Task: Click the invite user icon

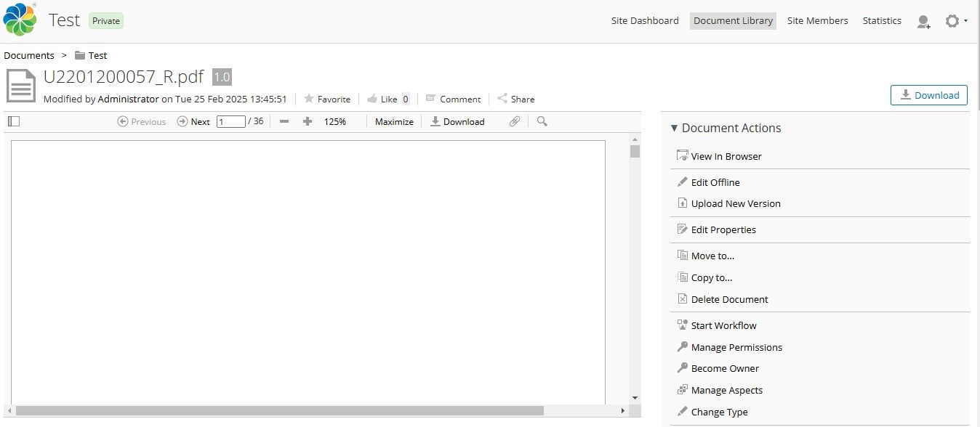Action: (923, 22)
